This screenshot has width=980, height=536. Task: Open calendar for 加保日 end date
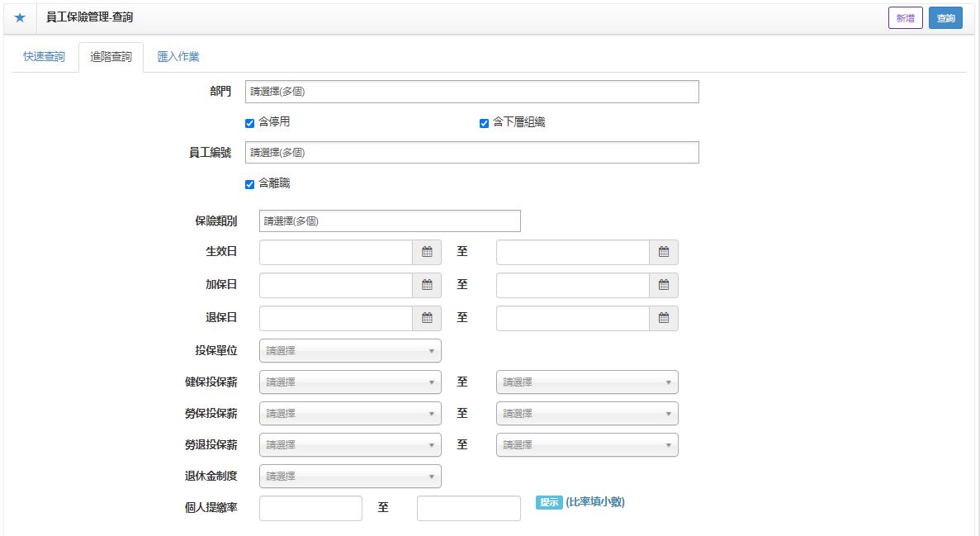point(663,285)
